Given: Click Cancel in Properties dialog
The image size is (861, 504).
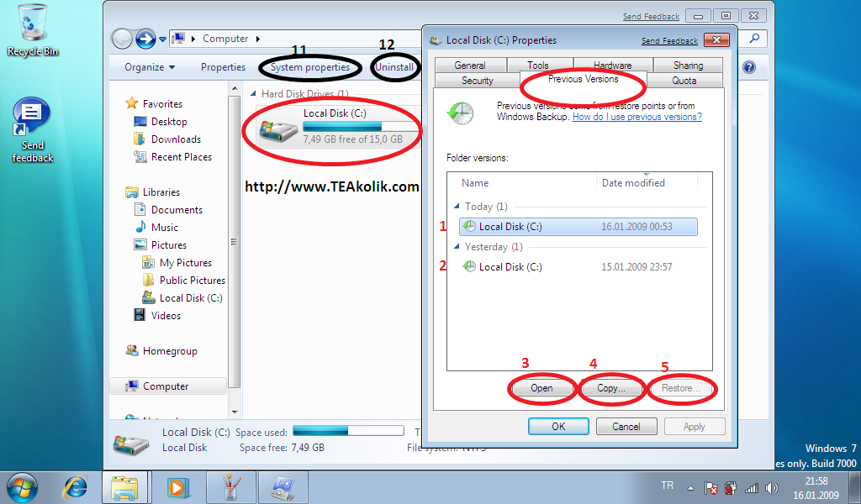Looking at the screenshot, I should (x=626, y=427).
